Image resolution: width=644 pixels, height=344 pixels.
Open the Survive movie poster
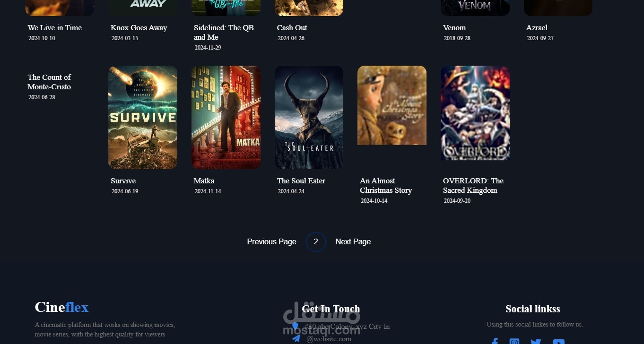point(143,117)
